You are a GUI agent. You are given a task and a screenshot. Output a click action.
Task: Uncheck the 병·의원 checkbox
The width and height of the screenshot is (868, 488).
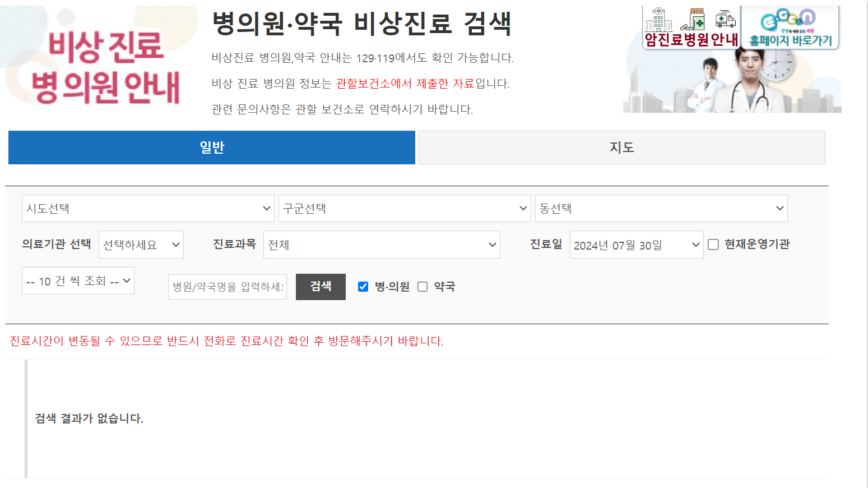362,286
